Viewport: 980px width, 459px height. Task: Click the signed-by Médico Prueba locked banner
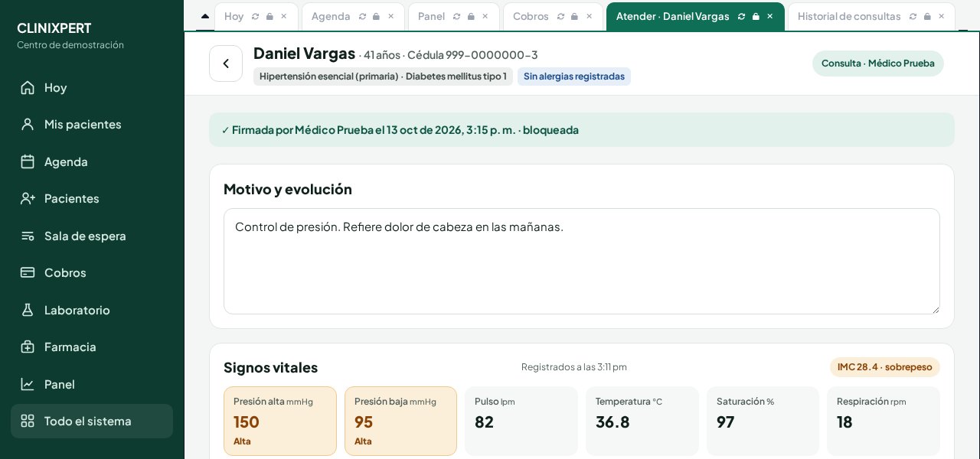click(x=582, y=130)
